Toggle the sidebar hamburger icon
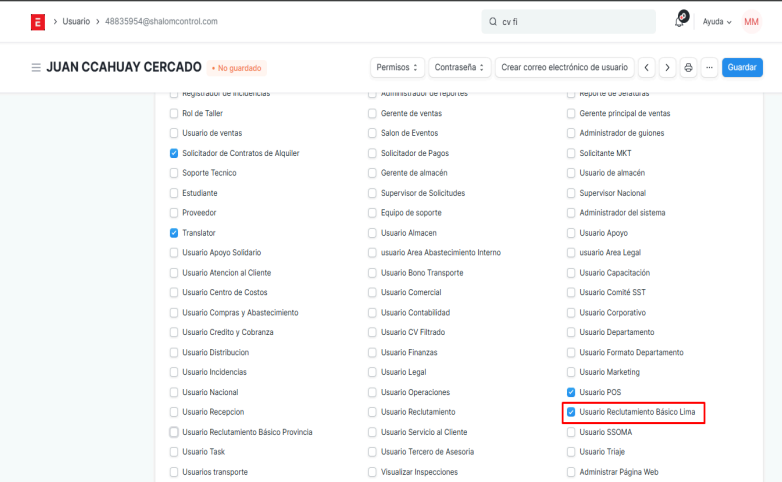Screen dimensions: 782x482 click(36, 68)
